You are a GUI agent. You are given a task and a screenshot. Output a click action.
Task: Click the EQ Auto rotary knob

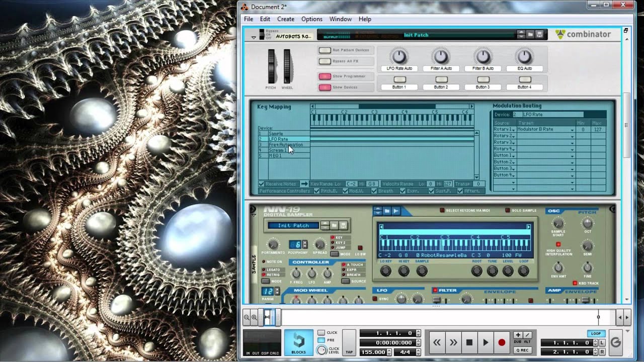click(x=524, y=56)
